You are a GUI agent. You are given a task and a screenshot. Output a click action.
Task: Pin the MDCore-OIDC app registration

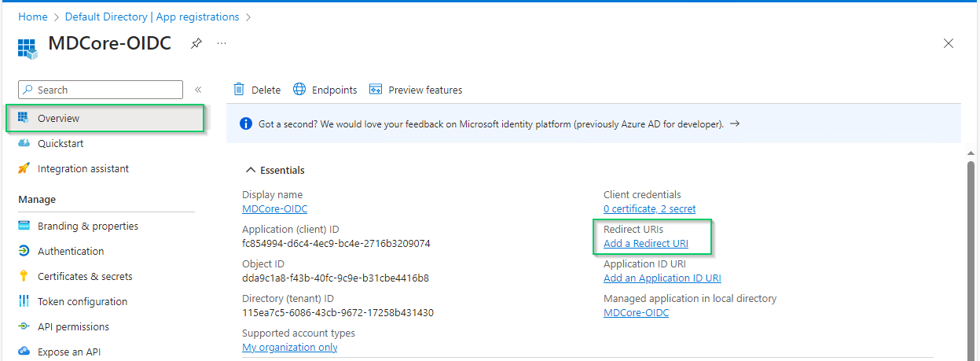click(x=196, y=43)
